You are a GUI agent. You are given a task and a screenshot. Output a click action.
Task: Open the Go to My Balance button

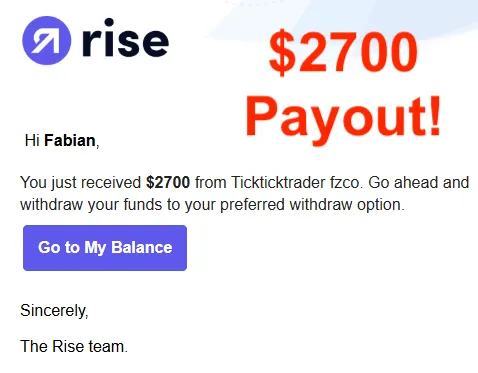tap(105, 248)
